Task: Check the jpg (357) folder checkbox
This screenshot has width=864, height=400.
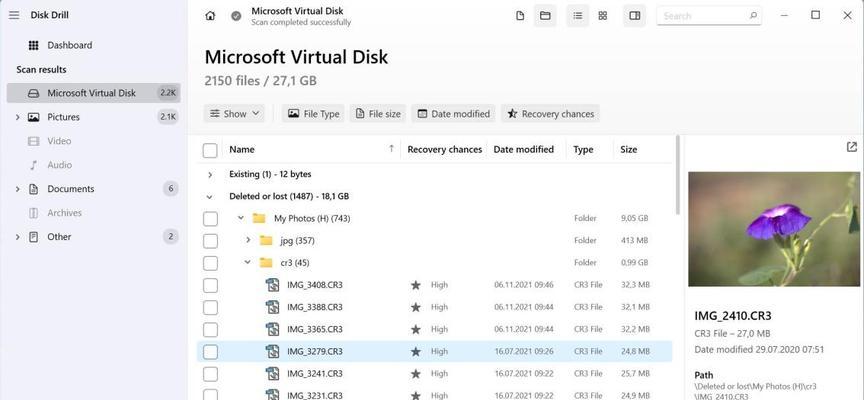Action: coord(210,241)
